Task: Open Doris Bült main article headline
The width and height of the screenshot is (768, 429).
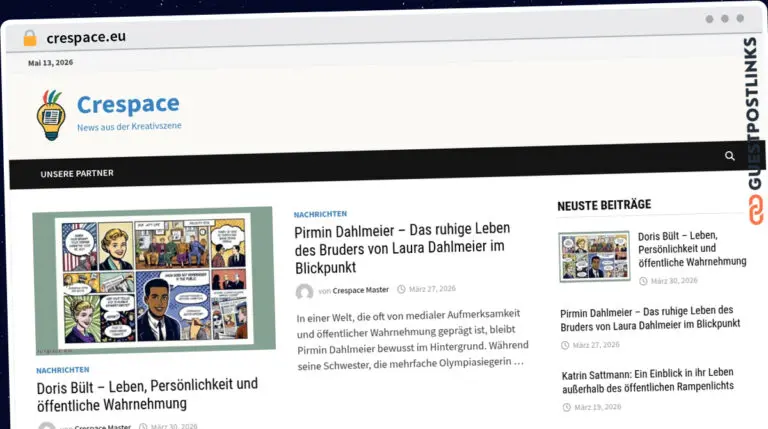Action: point(147,395)
